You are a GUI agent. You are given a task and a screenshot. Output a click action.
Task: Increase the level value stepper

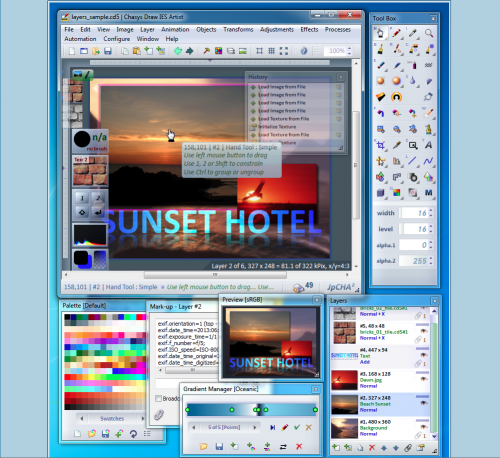point(431,226)
